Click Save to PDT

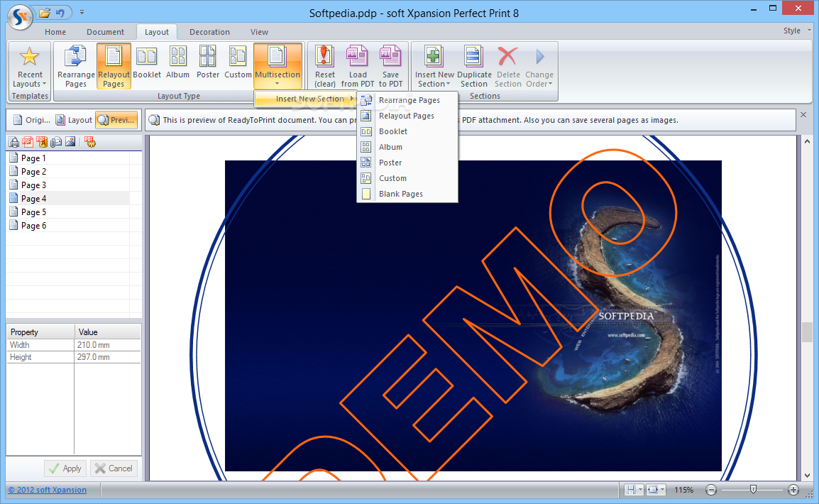point(391,66)
